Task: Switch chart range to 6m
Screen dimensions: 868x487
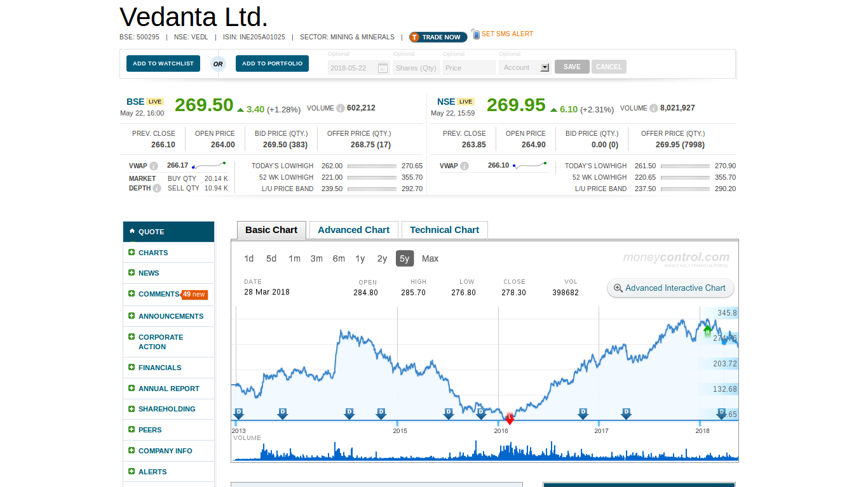Action: 339,258
